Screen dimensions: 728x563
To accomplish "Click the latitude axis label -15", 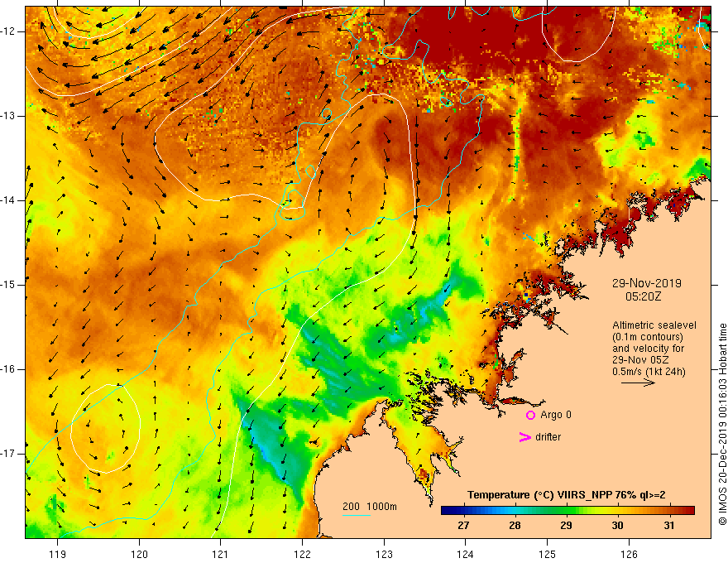I will [x=10, y=285].
